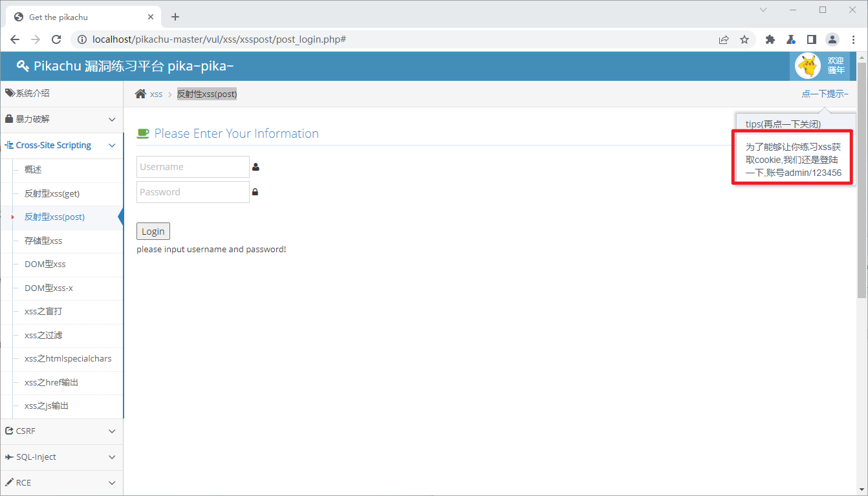Open the 存储型xss menu item
868x496 pixels.
(43, 241)
